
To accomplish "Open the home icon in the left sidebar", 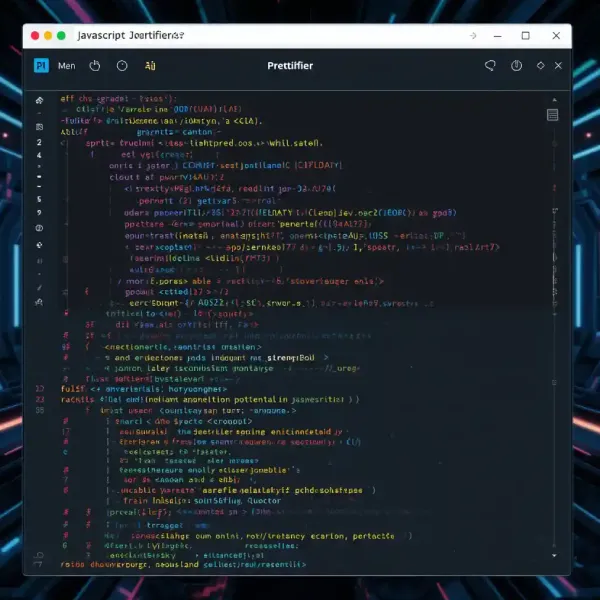I will pyautogui.click(x=39, y=100).
